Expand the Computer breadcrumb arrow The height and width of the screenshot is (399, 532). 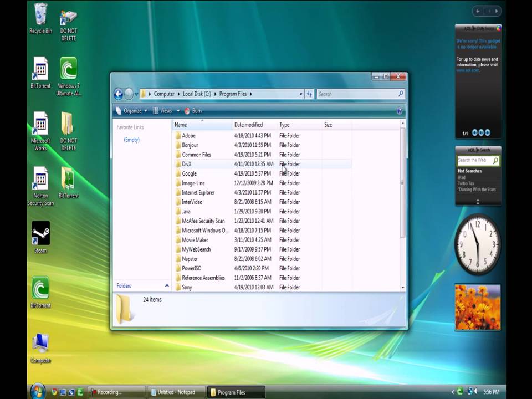(x=179, y=94)
